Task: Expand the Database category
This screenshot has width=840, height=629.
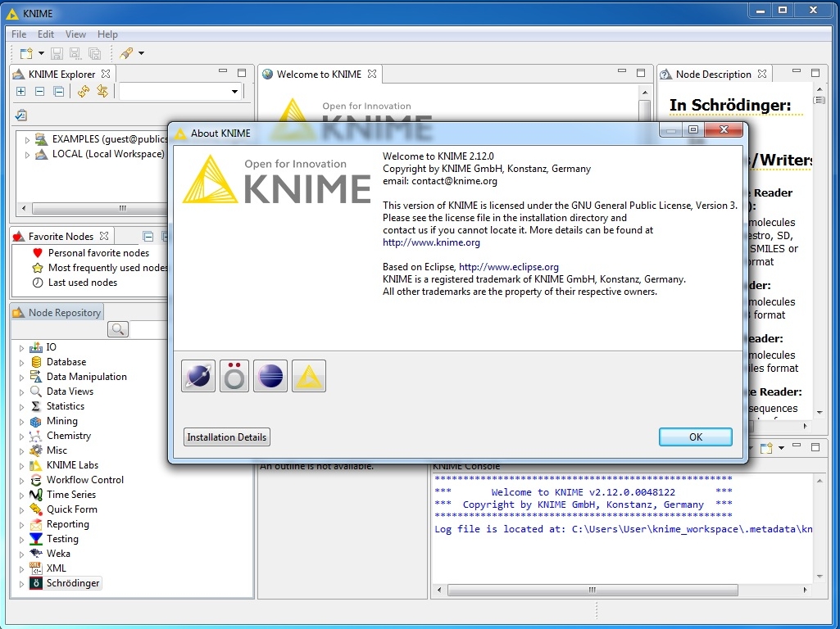Action: [21, 362]
